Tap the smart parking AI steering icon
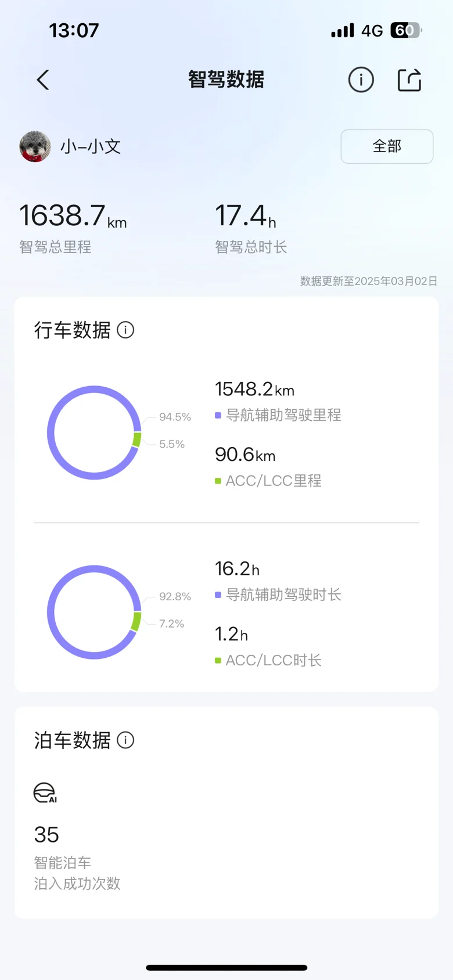Viewport: 453px width, 980px height. (x=45, y=792)
